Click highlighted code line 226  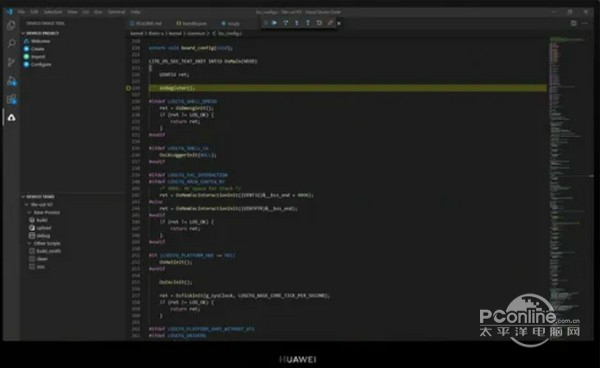pyautogui.click(x=347, y=88)
